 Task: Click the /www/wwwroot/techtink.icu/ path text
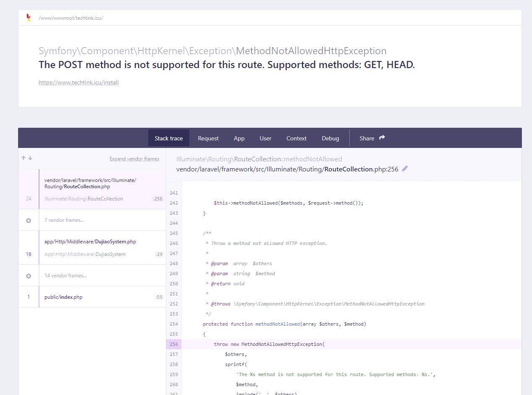(x=71, y=18)
